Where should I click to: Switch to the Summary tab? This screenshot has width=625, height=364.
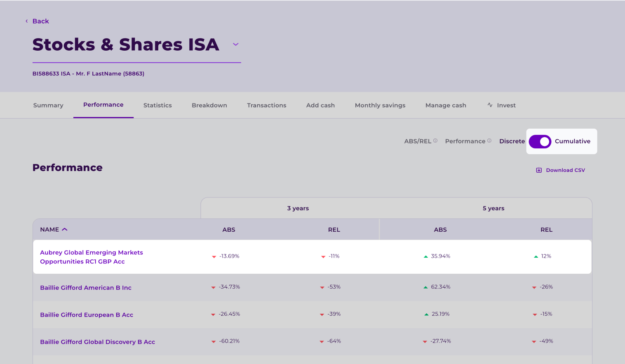click(48, 106)
